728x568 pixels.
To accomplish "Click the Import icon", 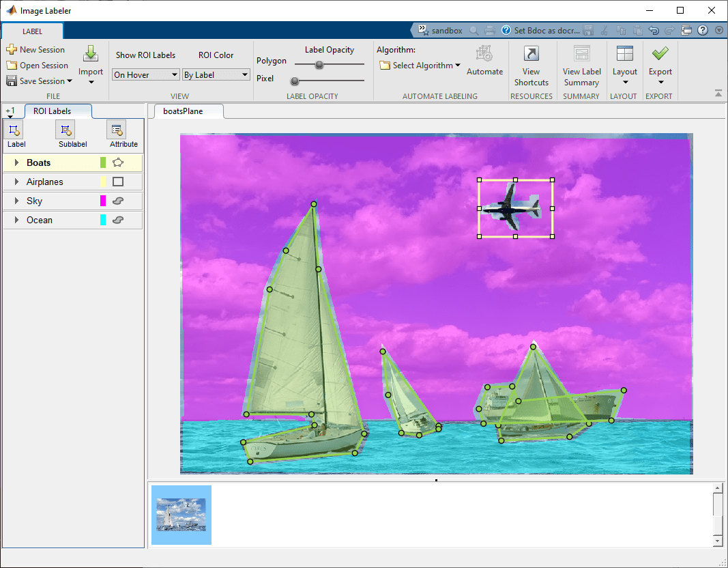I will pos(90,55).
